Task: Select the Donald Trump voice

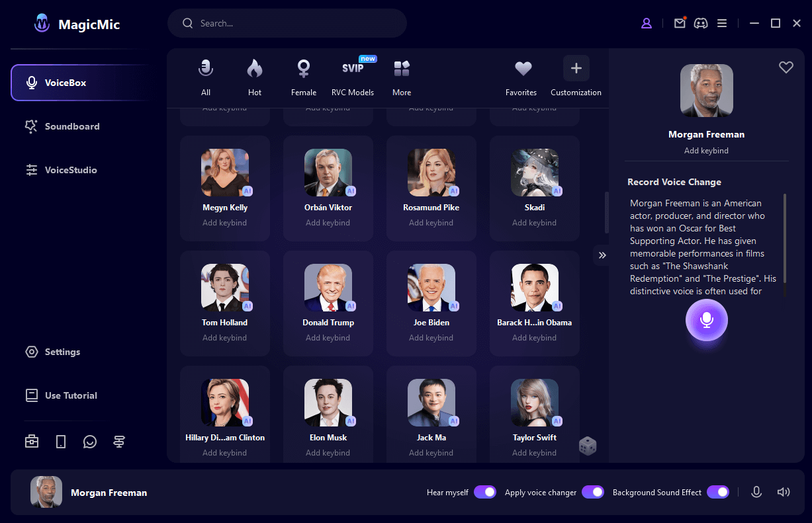Action: tap(328, 303)
